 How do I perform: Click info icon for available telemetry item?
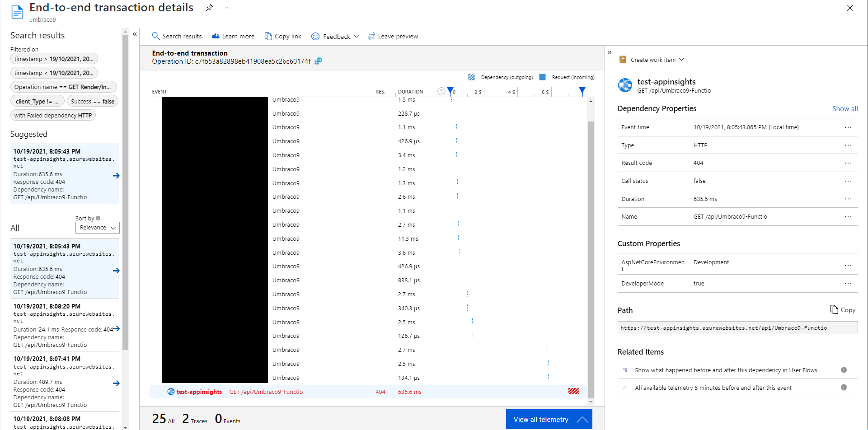pyautogui.click(x=844, y=388)
